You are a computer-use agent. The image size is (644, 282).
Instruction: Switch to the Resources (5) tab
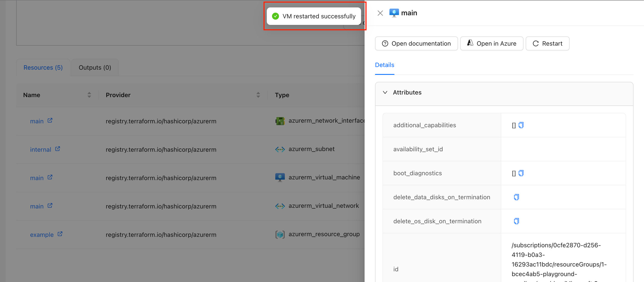43,68
